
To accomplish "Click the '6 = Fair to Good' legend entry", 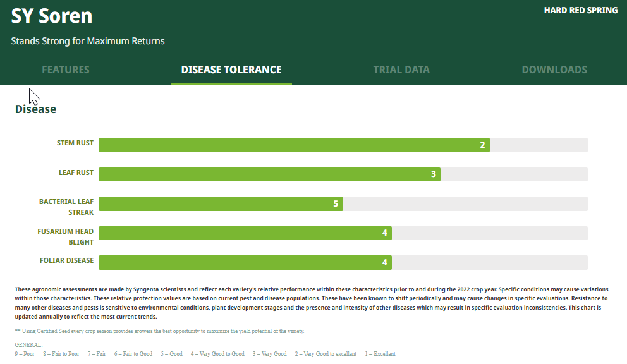I will pos(133,354).
